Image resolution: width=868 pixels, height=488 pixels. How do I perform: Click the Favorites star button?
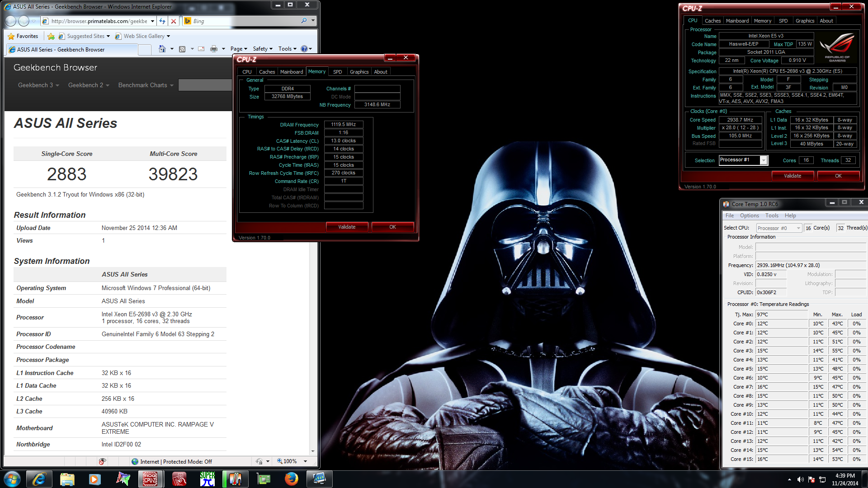coord(23,36)
